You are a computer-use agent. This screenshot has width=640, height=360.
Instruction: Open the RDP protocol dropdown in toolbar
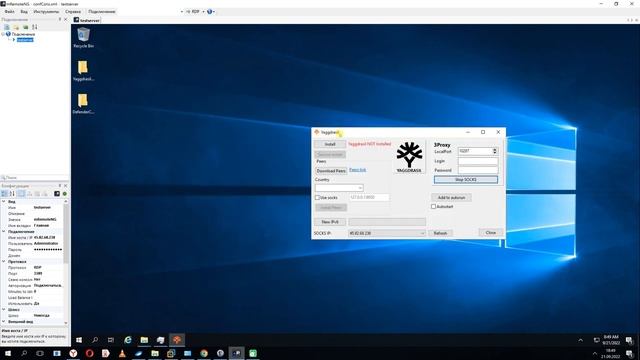[x=196, y=11]
